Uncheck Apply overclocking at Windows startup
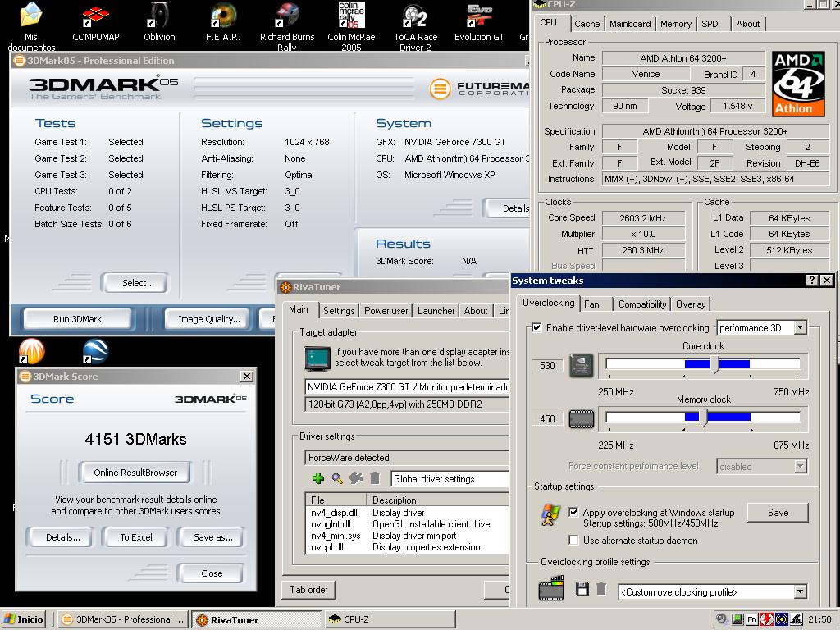 pos(573,512)
